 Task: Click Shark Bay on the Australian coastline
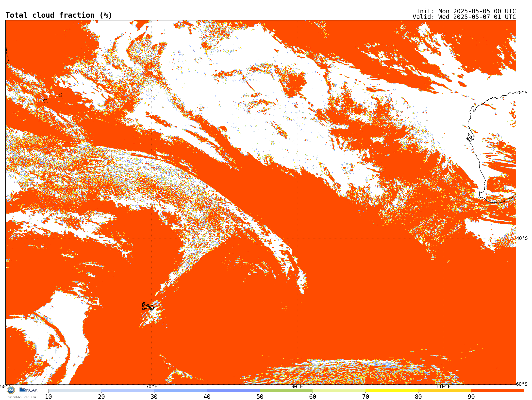tap(470, 138)
